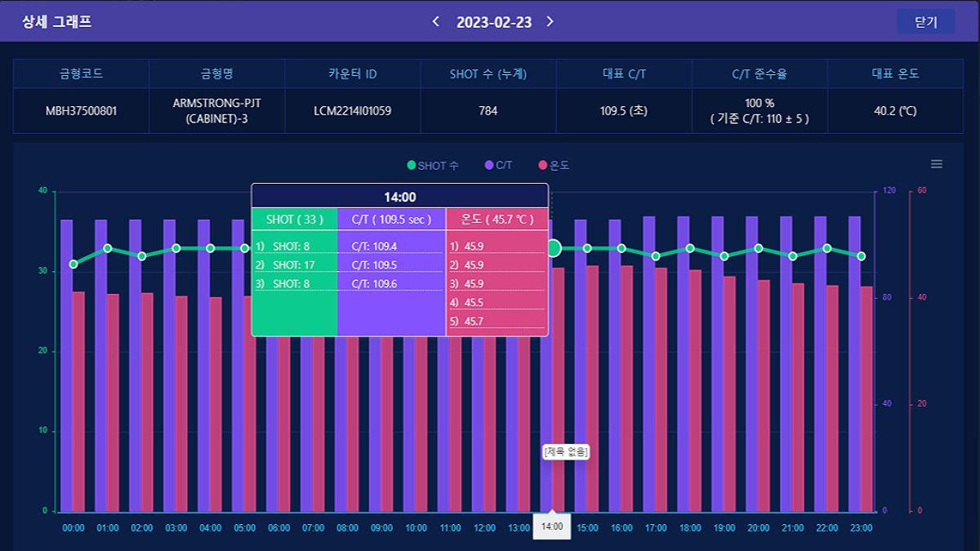Toggle the 온도 legend series
Viewport: 980px width, 551px height.
coord(553,166)
